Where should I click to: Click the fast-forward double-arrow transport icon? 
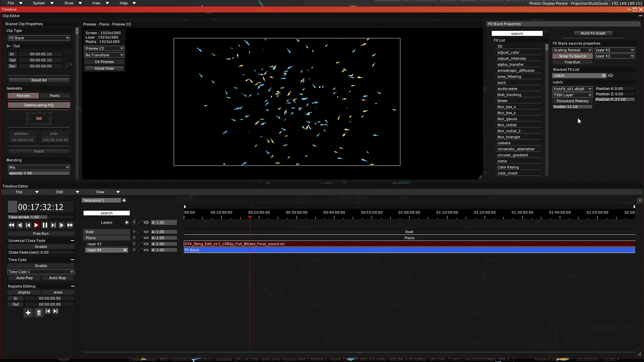[70, 225]
